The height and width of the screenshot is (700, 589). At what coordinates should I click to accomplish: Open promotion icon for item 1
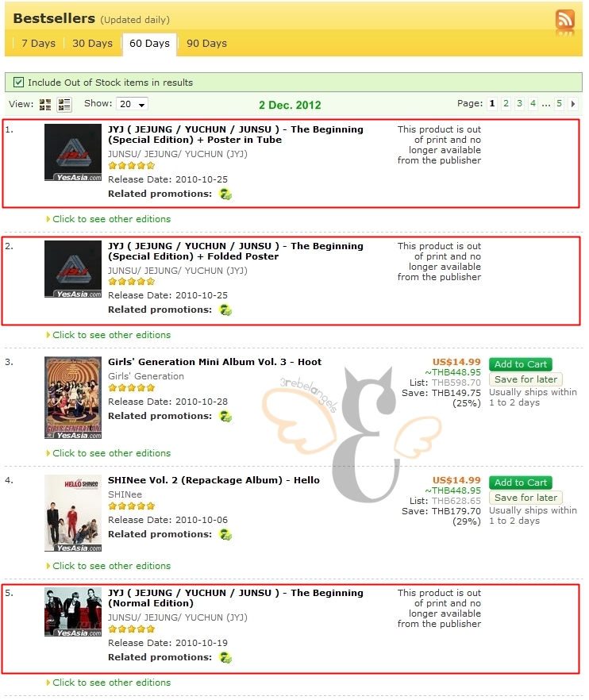225,194
